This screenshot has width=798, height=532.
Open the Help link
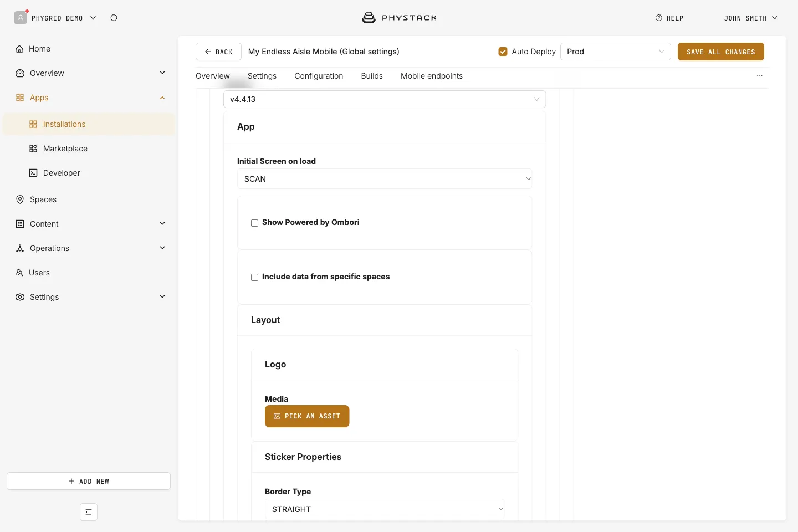[x=669, y=18]
